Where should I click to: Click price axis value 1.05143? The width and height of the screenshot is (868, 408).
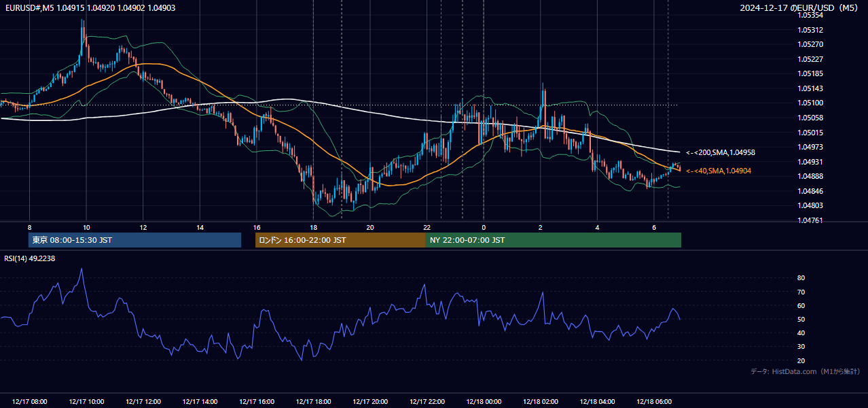pos(810,88)
